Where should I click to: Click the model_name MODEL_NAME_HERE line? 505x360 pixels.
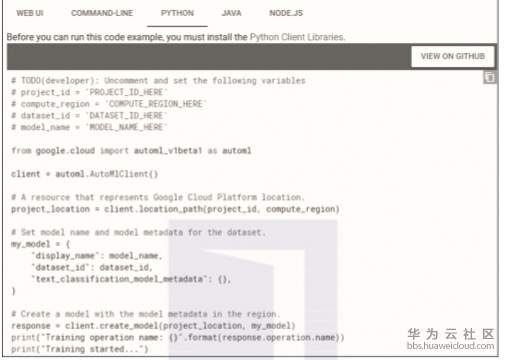[x=89, y=127]
